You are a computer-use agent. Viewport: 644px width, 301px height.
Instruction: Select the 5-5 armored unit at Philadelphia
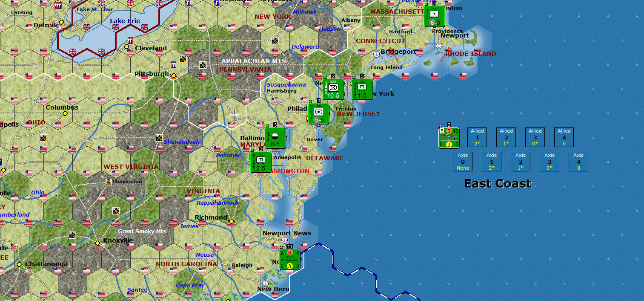click(x=318, y=113)
